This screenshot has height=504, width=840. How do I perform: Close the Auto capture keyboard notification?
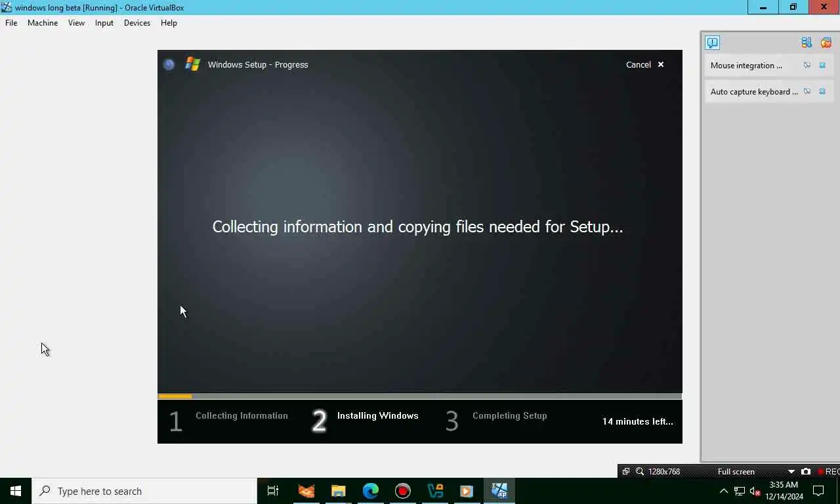pyautogui.click(x=822, y=92)
